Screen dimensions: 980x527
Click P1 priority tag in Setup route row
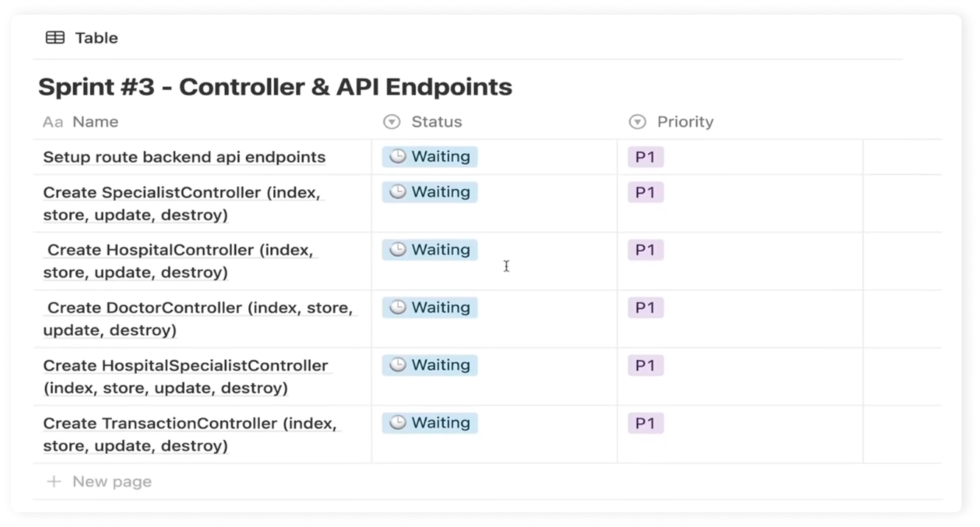coord(646,157)
